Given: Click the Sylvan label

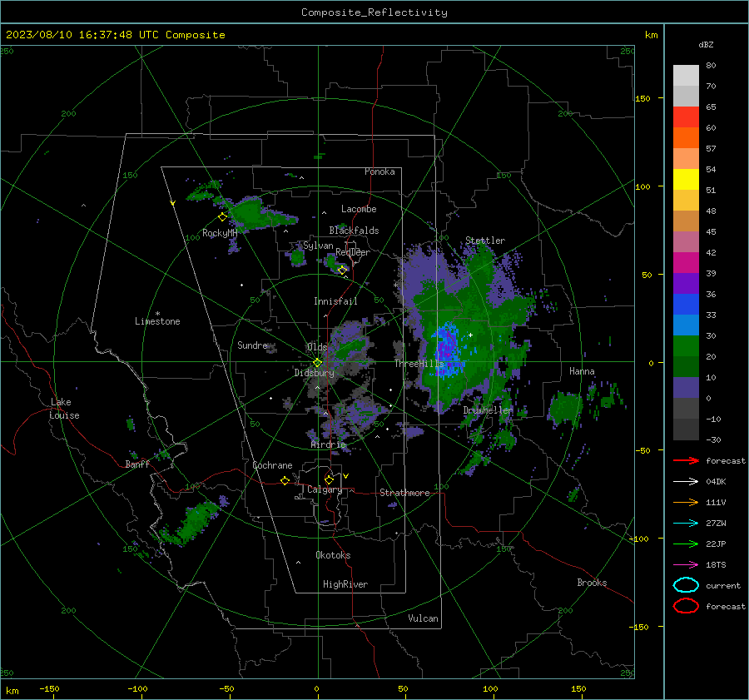Looking at the screenshot, I should pos(318,246).
